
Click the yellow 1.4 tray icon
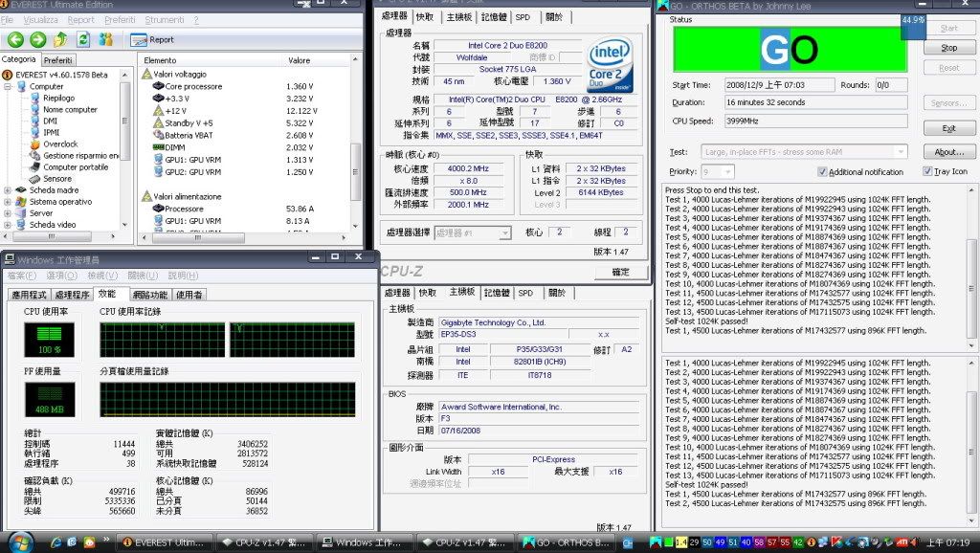tap(680, 542)
